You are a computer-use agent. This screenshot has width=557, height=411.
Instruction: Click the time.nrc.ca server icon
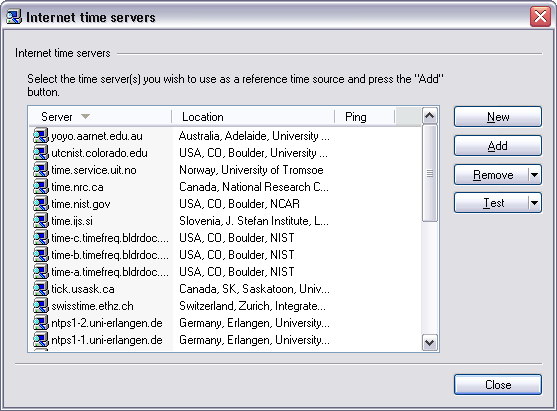tap(41, 187)
